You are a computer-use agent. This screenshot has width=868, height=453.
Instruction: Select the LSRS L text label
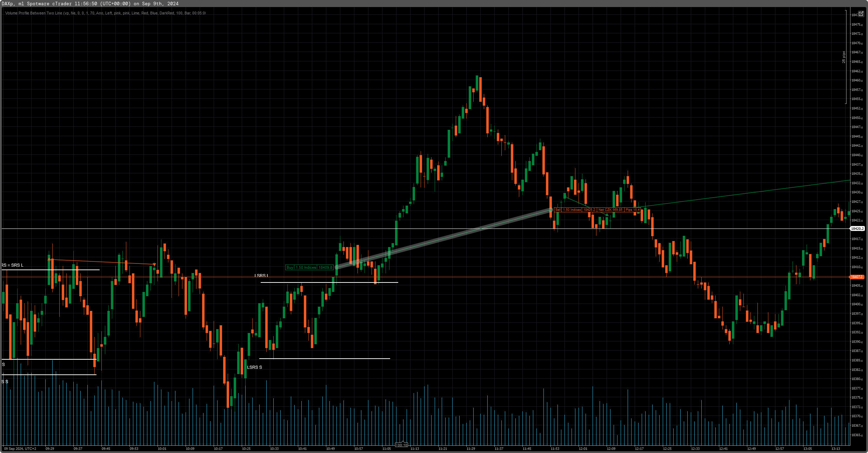point(261,275)
